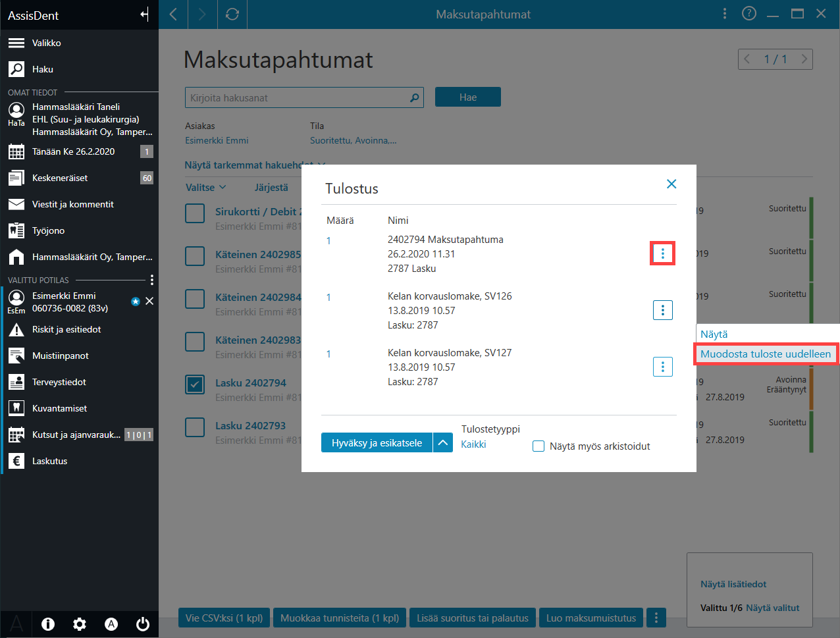Open three-dot menu for Kelan korvauslomake SV127

coord(663,367)
